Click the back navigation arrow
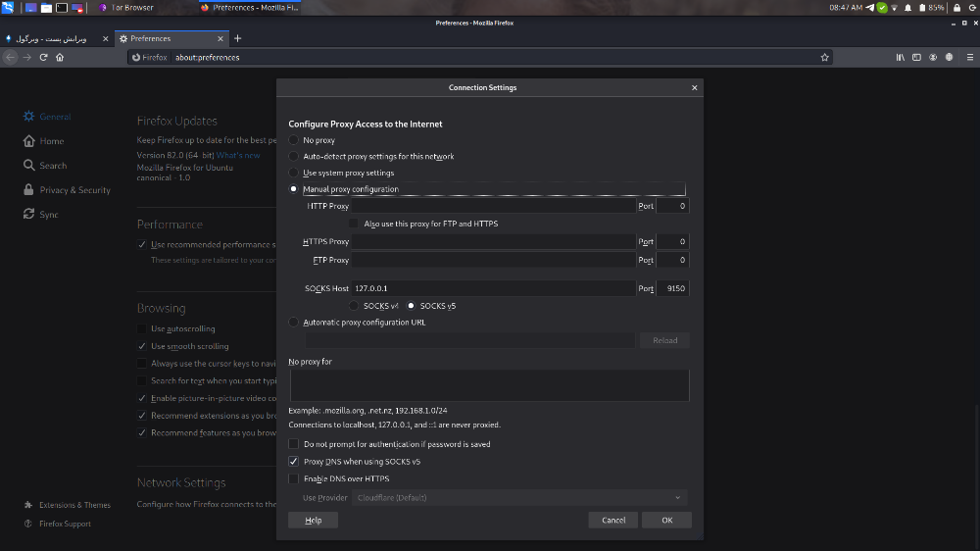The height and width of the screenshot is (551, 980). click(11, 57)
